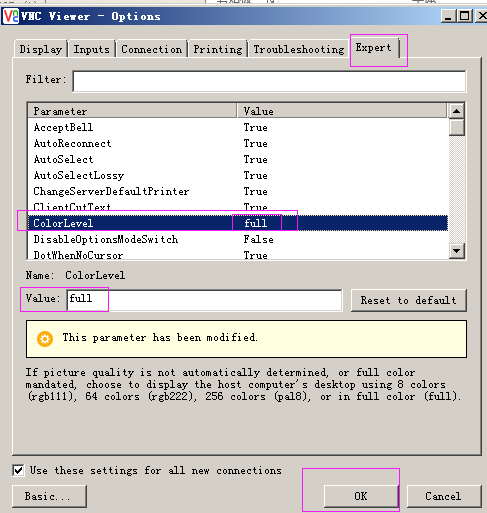Click the Reset to default button

click(x=409, y=300)
